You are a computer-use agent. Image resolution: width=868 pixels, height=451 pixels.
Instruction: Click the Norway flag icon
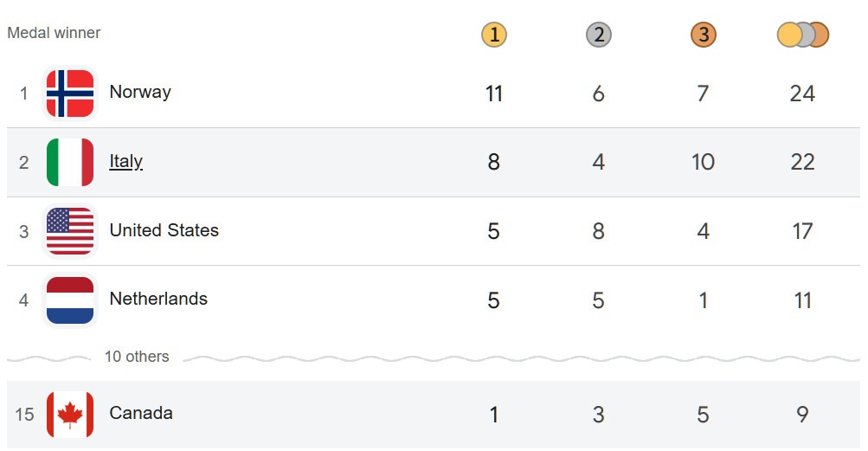tap(70, 93)
